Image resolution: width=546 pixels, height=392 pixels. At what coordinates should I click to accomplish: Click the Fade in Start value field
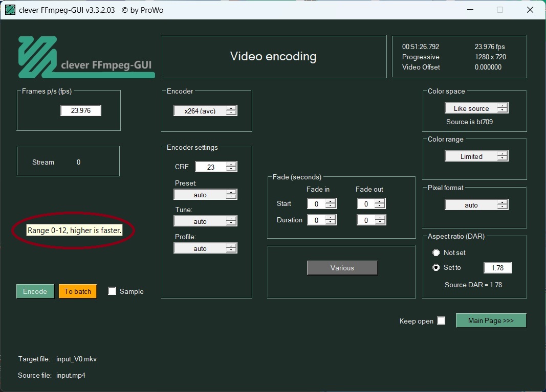pyautogui.click(x=316, y=204)
